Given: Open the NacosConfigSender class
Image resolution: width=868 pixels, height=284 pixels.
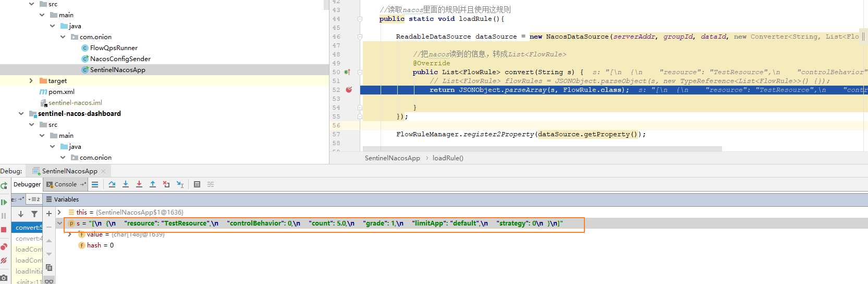Looking at the screenshot, I should tap(120, 58).
